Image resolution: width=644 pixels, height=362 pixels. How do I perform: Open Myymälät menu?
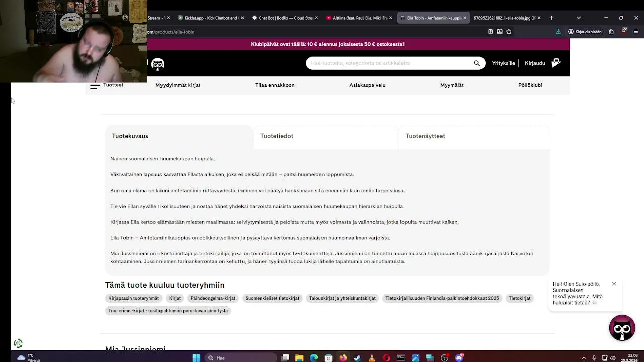452,85
